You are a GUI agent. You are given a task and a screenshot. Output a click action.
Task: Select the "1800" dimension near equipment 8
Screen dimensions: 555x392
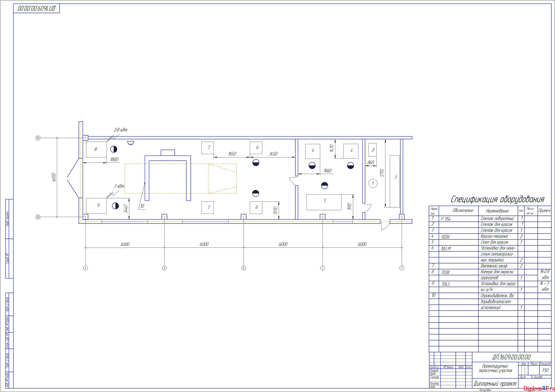(114, 159)
